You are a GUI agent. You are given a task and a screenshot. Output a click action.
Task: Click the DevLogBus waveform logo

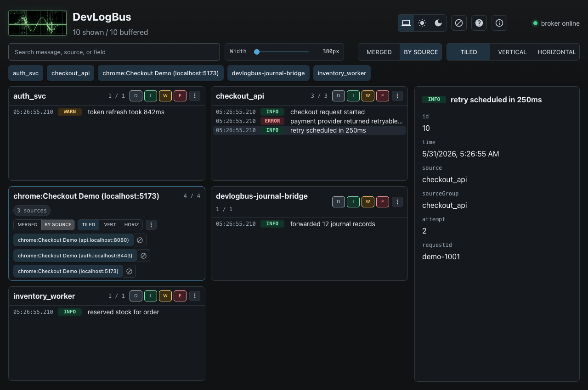click(38, 23)
